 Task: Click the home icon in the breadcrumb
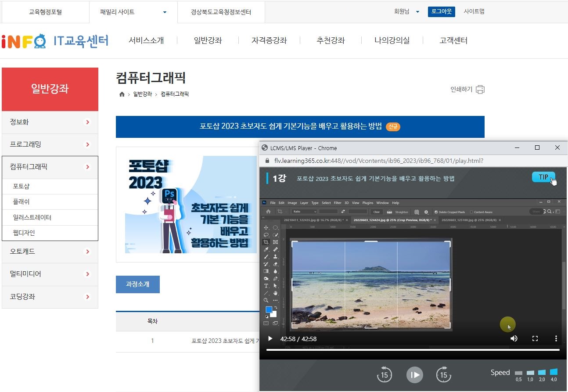(x=122, y=94)
